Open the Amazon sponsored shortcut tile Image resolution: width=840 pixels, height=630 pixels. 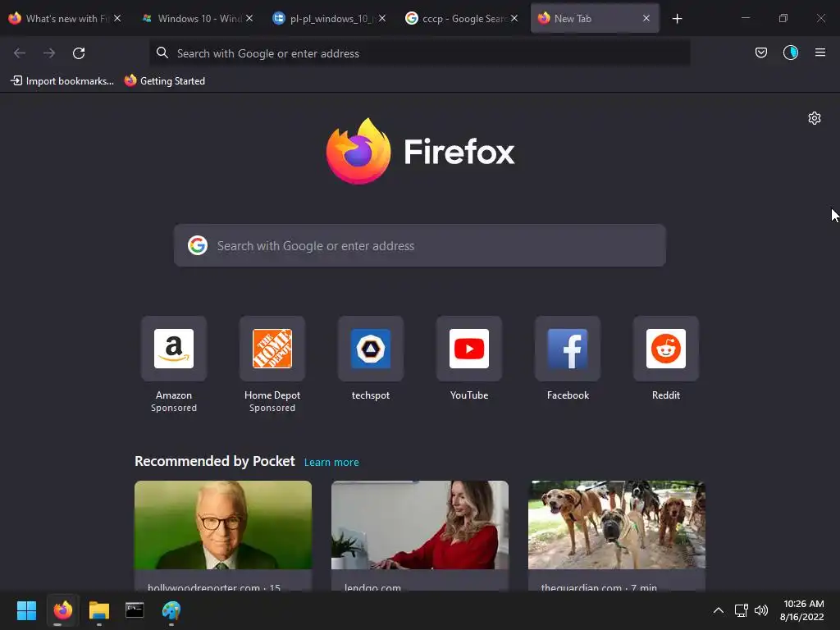174,349
